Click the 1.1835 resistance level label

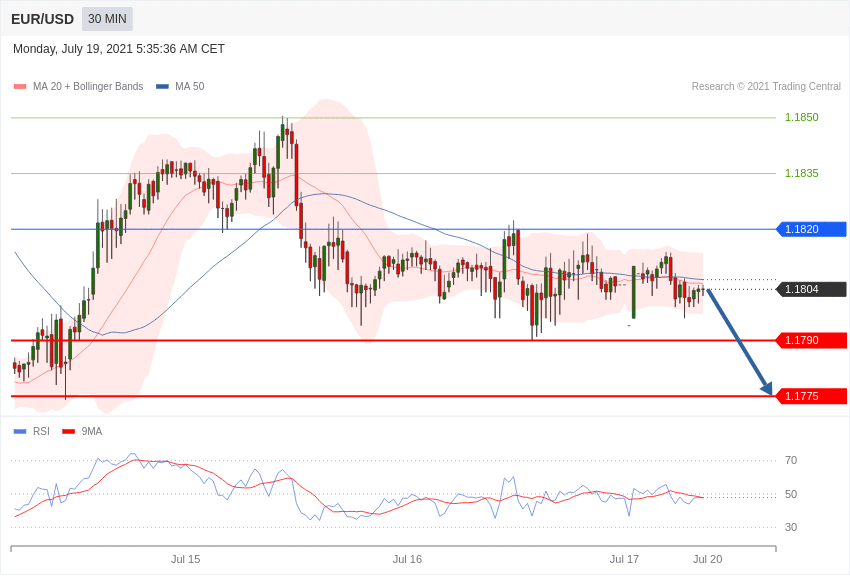tap(802, 173)
